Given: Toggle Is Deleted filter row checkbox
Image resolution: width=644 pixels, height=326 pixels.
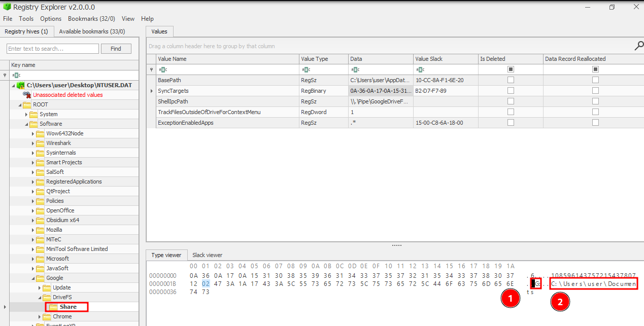Looking at the screenshot, I should click(511, 69).
